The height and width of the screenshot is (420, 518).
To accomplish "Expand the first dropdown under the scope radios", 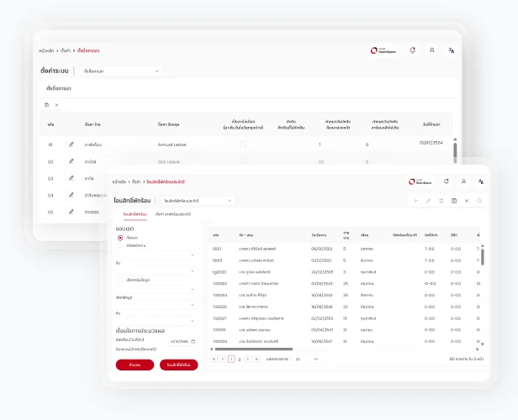I will click(156, 255).
